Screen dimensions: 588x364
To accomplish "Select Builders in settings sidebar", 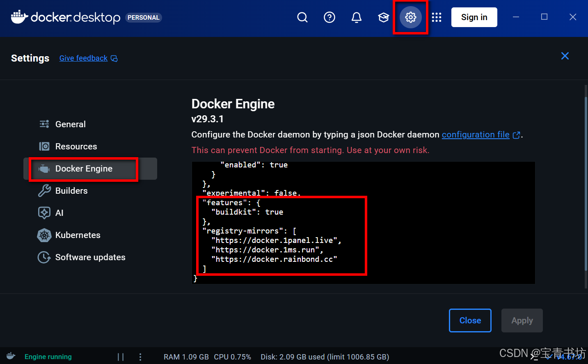I will 90,191.
